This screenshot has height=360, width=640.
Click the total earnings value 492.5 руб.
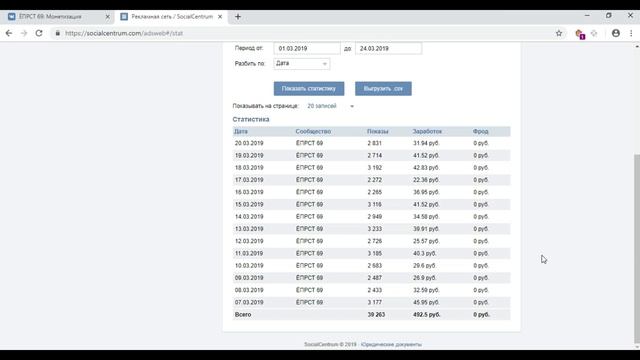tap(427, 315)
